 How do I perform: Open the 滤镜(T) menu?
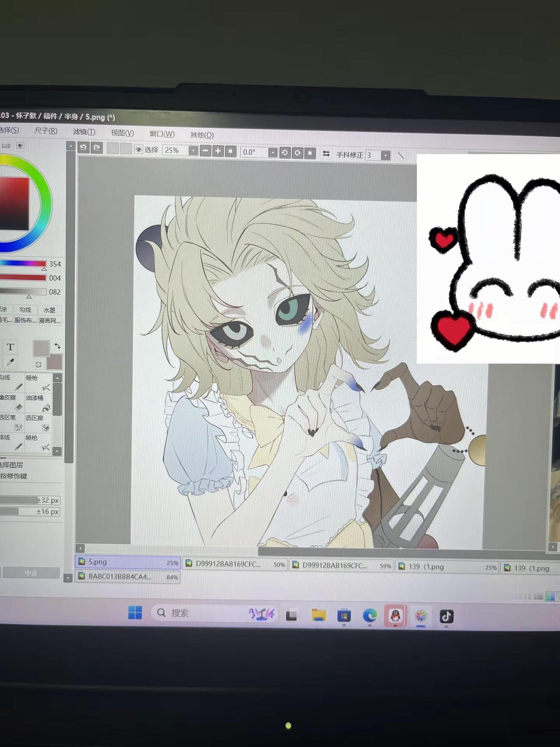point(84,132)
